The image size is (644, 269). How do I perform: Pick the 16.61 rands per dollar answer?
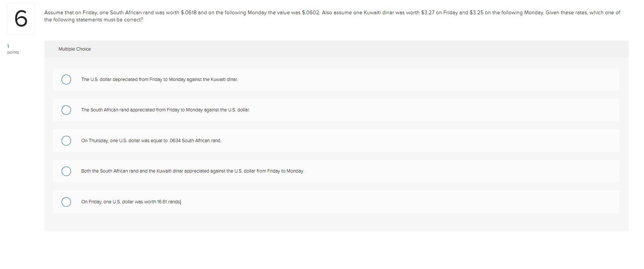pyautogui.click(x=67, y=202)
